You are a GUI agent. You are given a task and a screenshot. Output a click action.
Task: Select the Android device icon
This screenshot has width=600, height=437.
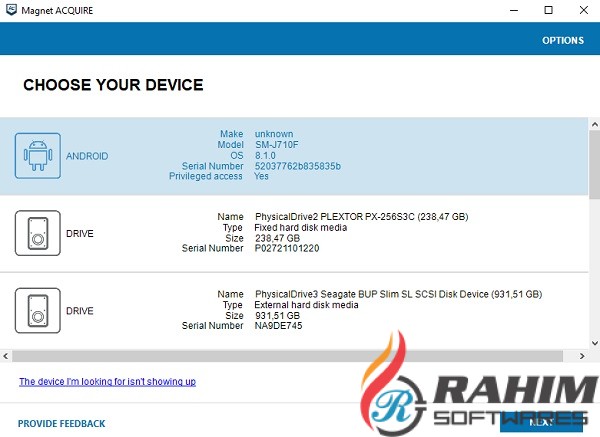38,156
